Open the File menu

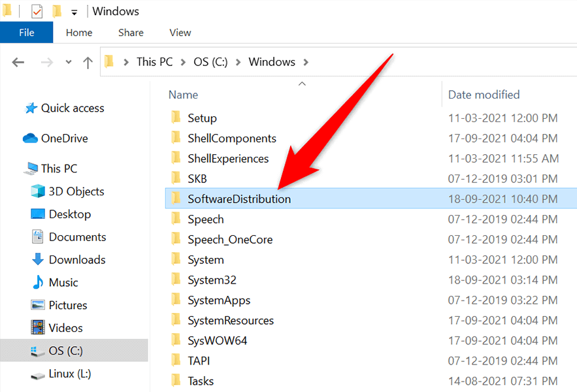(27, 33)
